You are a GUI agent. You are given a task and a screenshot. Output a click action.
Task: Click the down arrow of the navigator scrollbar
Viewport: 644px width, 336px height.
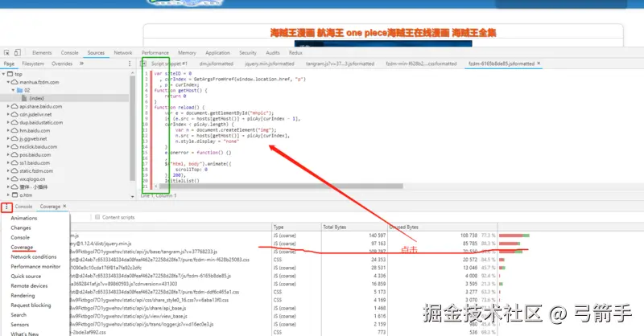[132, 196]
